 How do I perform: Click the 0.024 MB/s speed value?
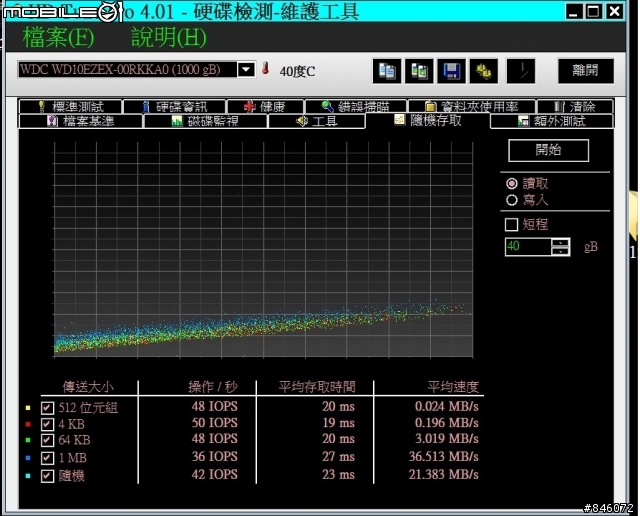coord(447,407)
